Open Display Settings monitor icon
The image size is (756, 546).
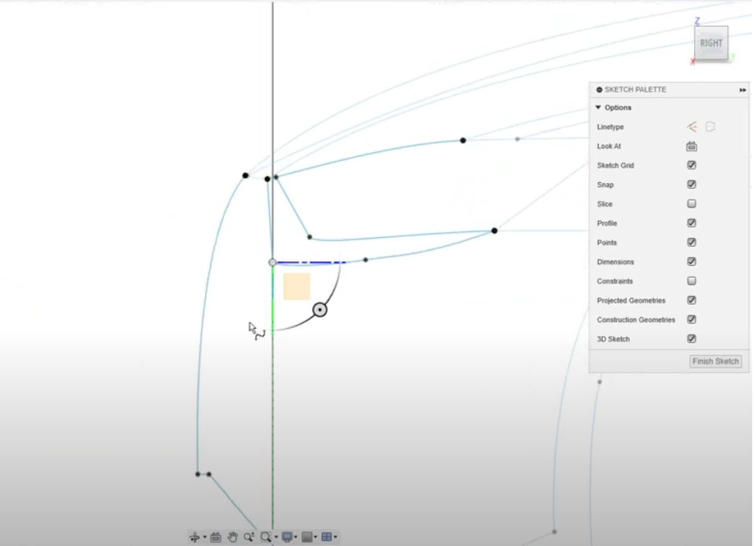(x=287, y=537)
